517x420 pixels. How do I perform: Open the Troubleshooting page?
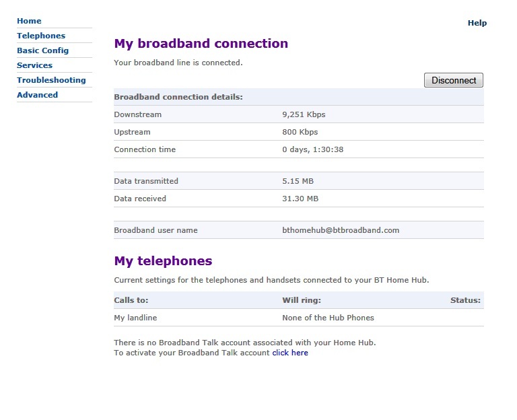click(51, 80)
